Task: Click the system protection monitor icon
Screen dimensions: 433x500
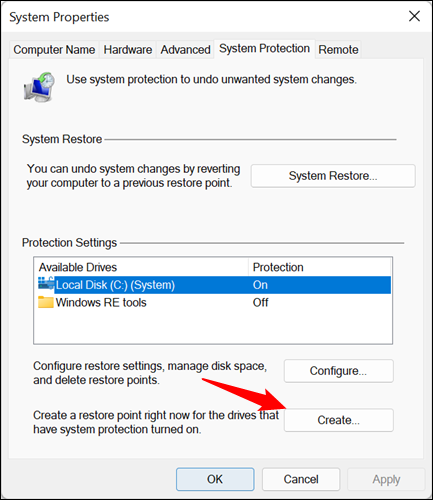Action: click(x=40, y=87)
